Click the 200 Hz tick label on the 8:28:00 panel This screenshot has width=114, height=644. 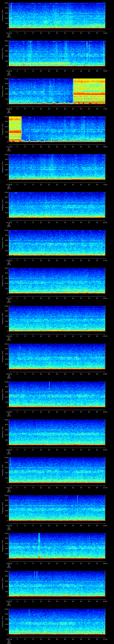(7, 554)
